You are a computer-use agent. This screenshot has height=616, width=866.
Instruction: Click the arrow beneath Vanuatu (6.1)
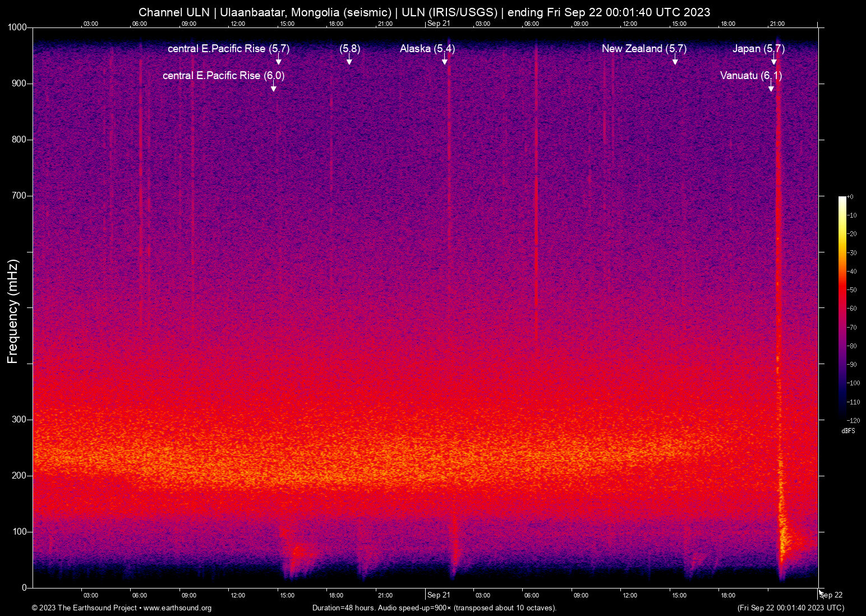[x=771, y=88]
